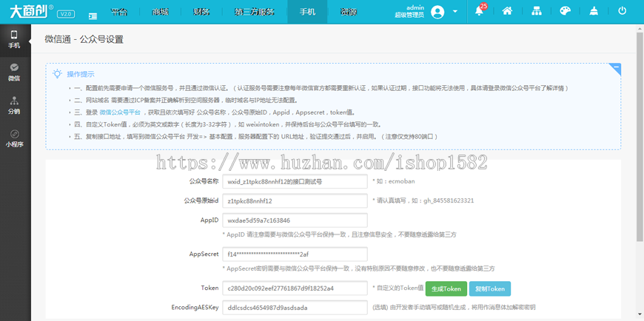The image size is (644, 321).
Task: Click the hint 请认真填写，如：gh_845581623321
Action: [x=423, y=200]
